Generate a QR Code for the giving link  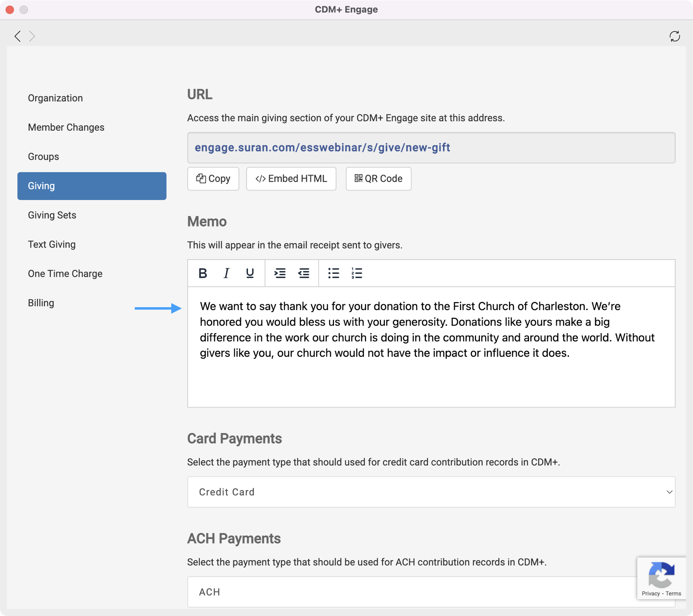(x=378, y=178)
